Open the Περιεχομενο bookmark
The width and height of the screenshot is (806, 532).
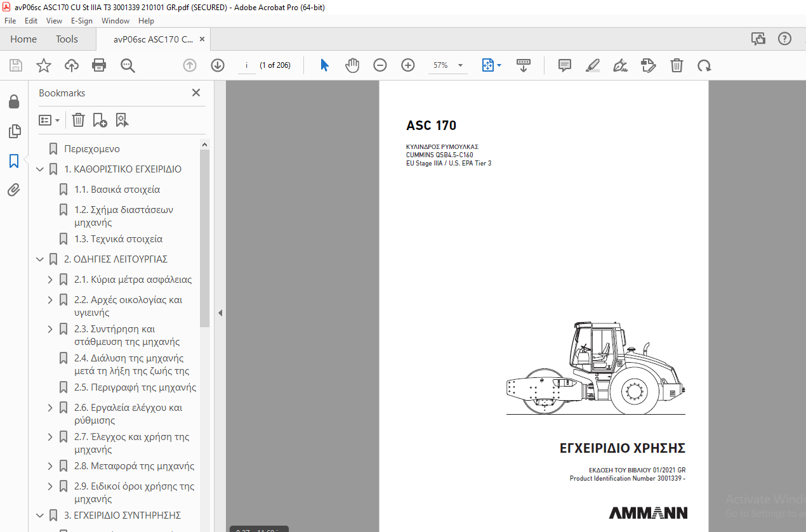(92, 149)
